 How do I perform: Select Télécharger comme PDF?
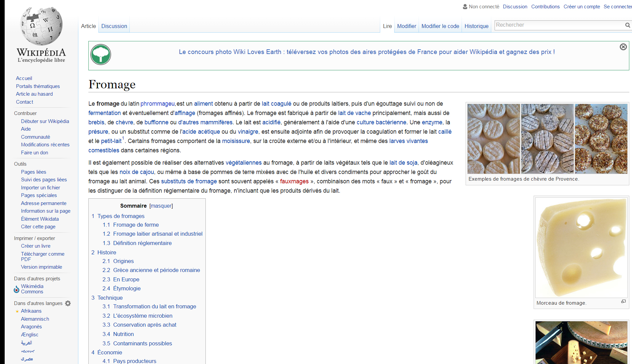click(42, 256)
